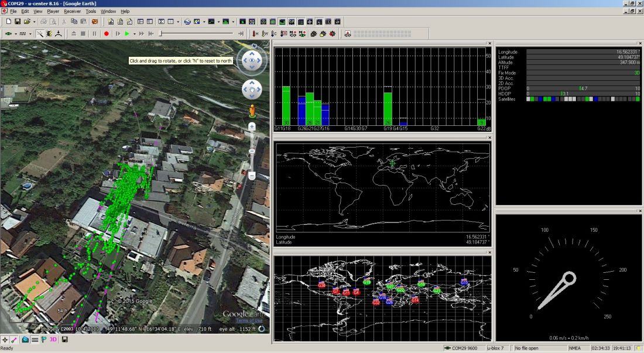Open the Tools menu
Viewport: 644px width, 353px height.
pos(91,12)
